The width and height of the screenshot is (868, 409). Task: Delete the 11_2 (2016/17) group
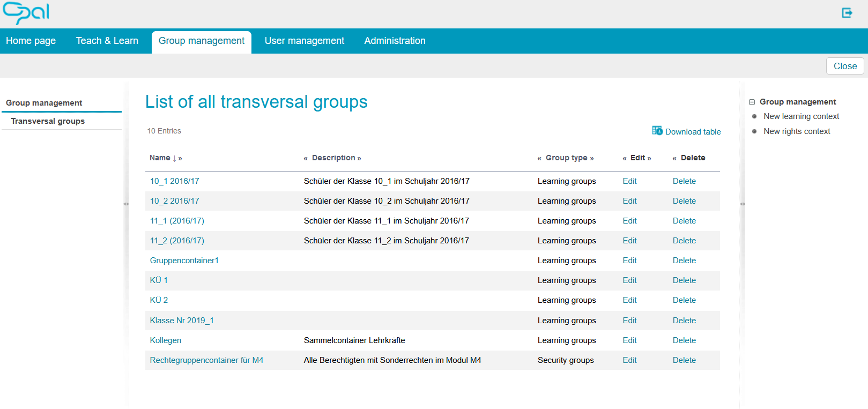[684, 241]
